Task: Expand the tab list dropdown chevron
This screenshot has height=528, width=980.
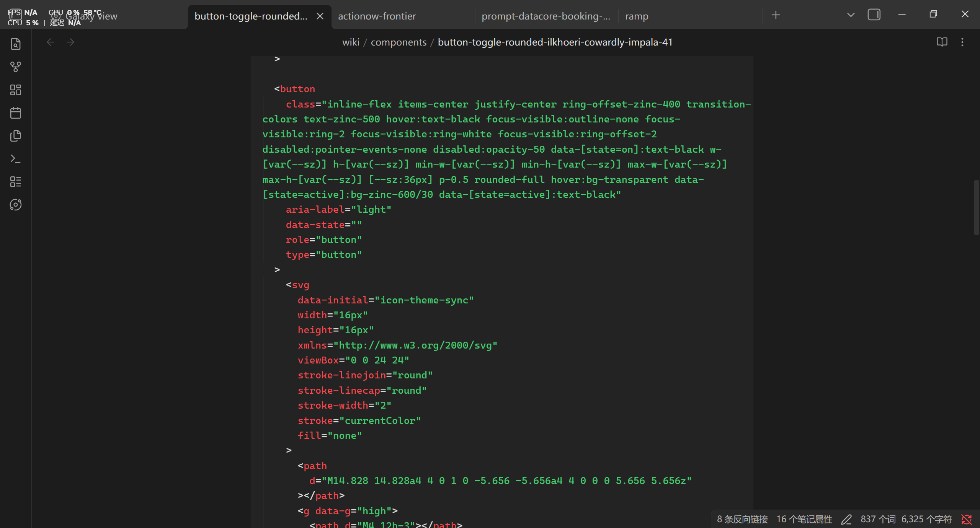Action: click(851, 15)
